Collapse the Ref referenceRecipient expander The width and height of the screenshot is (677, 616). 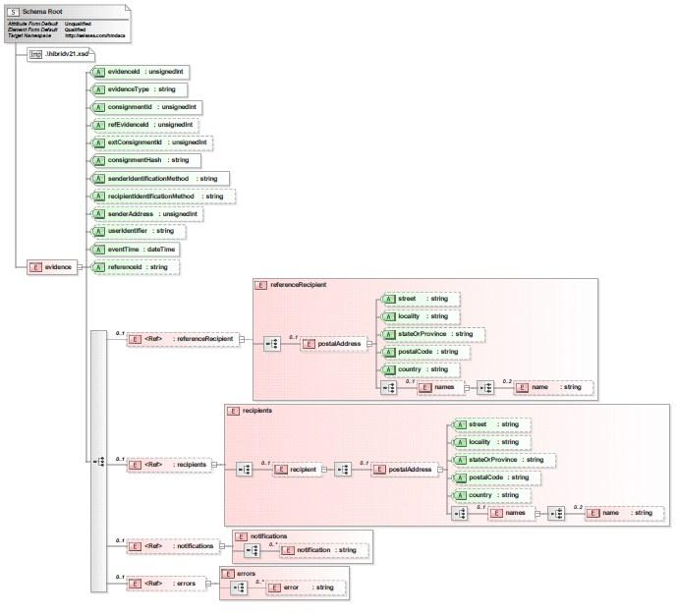coord(242,339)
